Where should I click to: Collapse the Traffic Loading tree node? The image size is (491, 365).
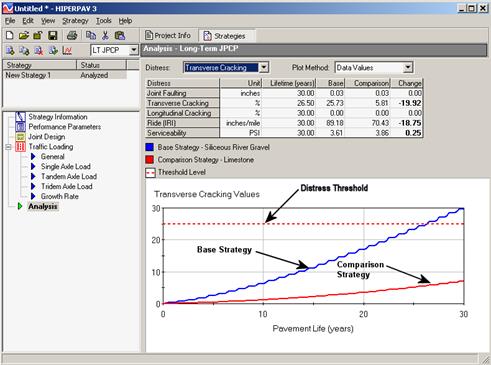8,147
